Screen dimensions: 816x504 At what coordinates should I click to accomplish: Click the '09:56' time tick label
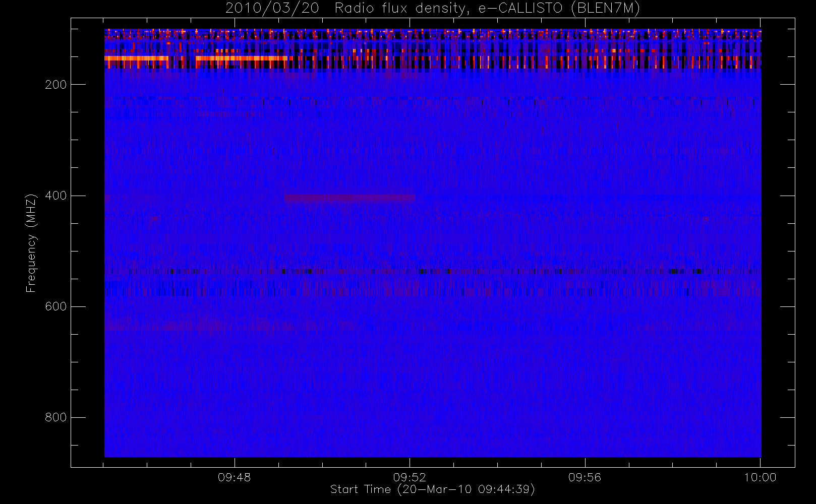pyautogui.click(x=585, y=477)
